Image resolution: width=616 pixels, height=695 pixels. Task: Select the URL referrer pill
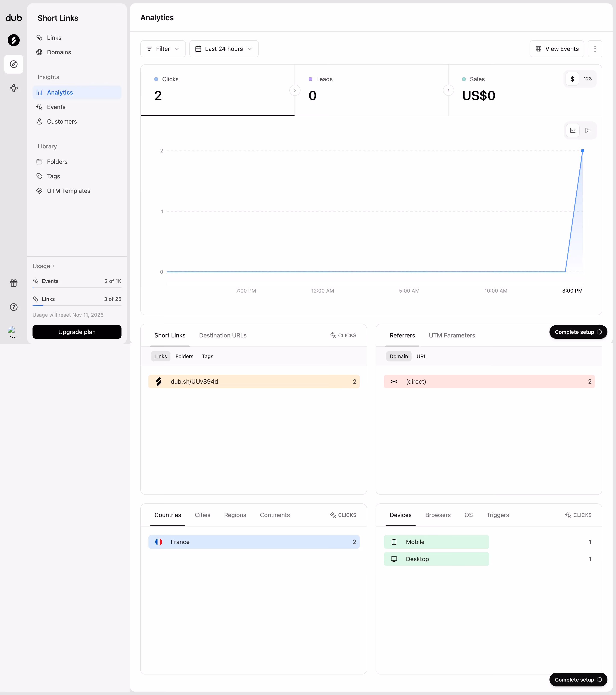tap(421, 356)
